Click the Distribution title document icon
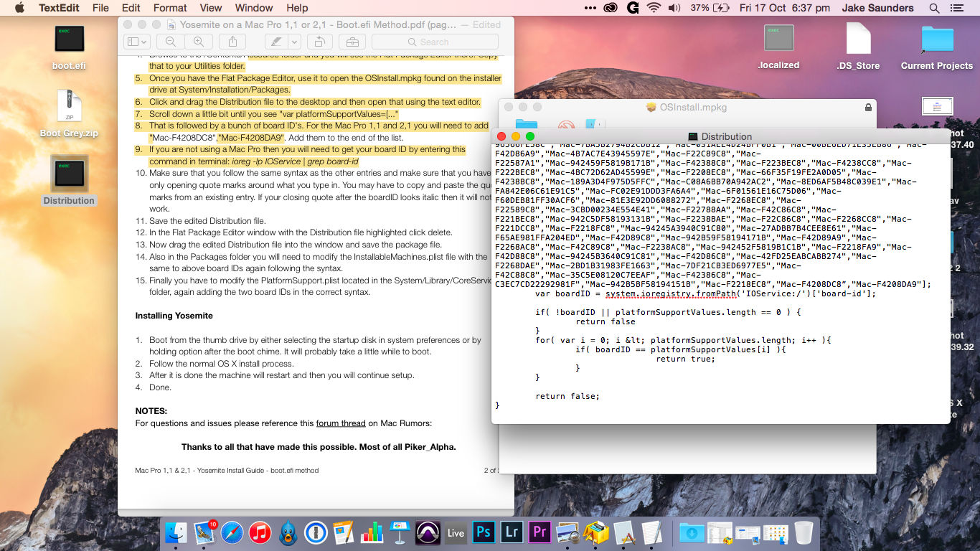Viewport: 980px width, 551px height. point(693,136)
